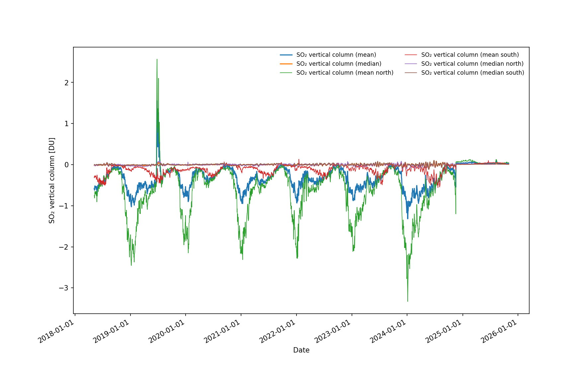Click the 2024-01-01 x-axis tick label

point(388,331)
